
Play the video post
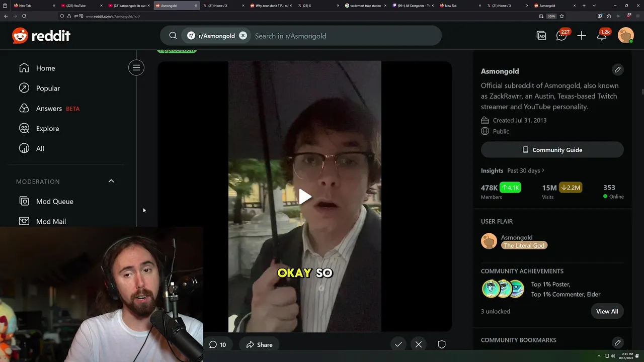click(305, 197)
